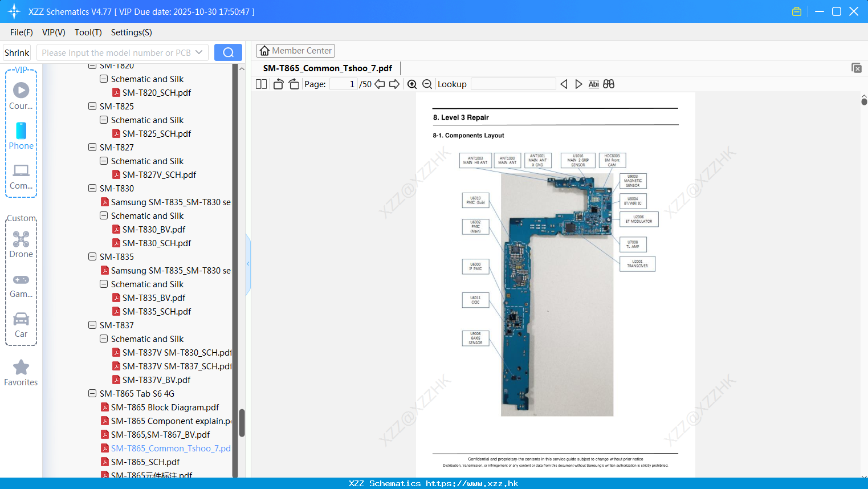Collapse Schematic and Silk under SM-T825

(104, 120)
